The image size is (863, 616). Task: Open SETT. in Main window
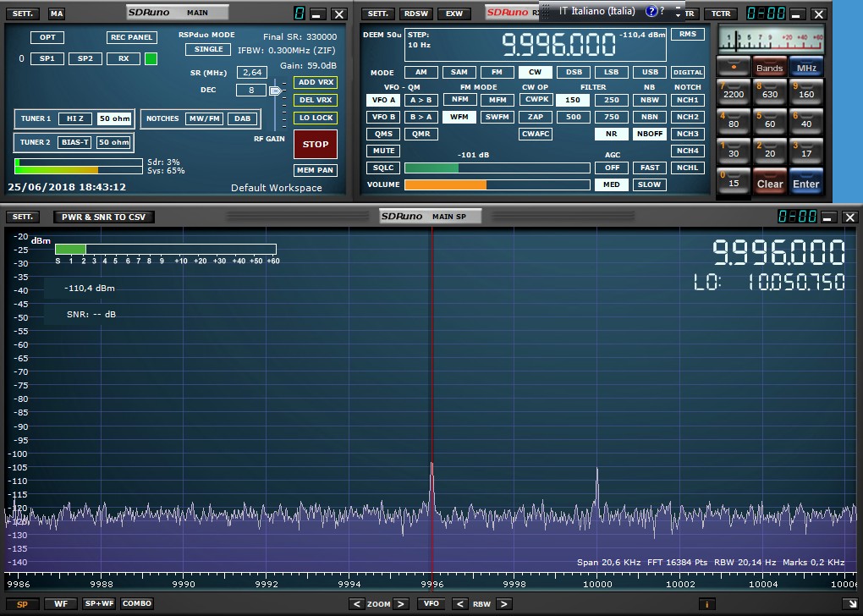23,14
